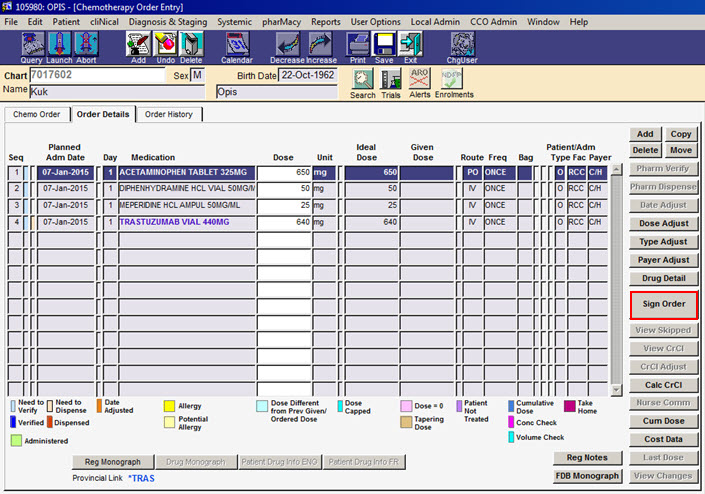Click sequence number 4 row selector
Screen dimensions: 705x494
[x=15, y=223]
